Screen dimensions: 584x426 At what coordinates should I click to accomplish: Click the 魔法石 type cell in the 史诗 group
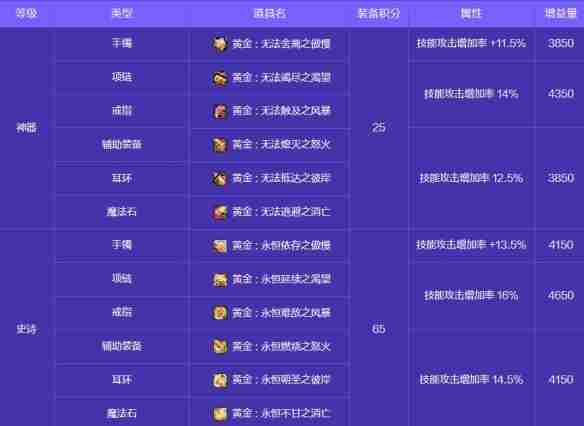coord(122,413)
